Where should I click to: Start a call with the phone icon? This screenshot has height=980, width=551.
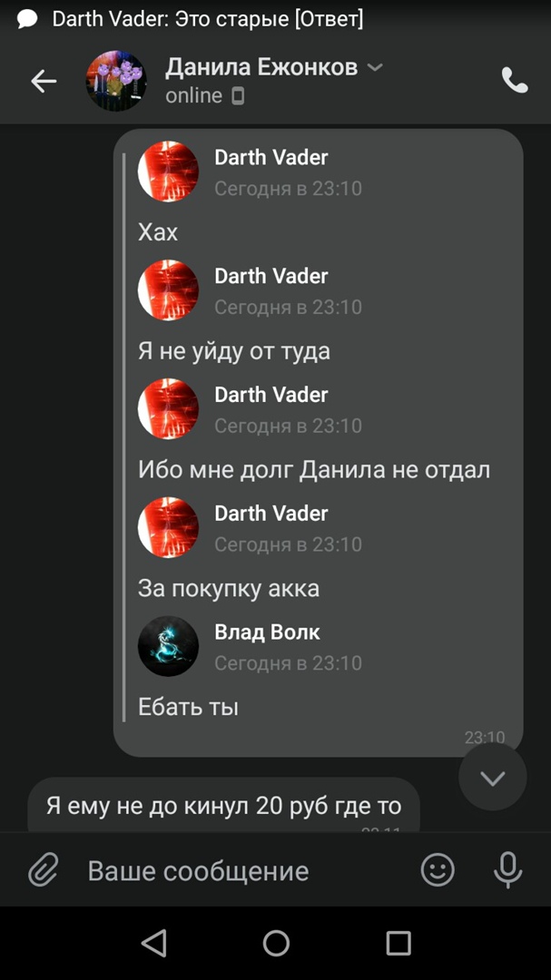(x=515, y=80)
